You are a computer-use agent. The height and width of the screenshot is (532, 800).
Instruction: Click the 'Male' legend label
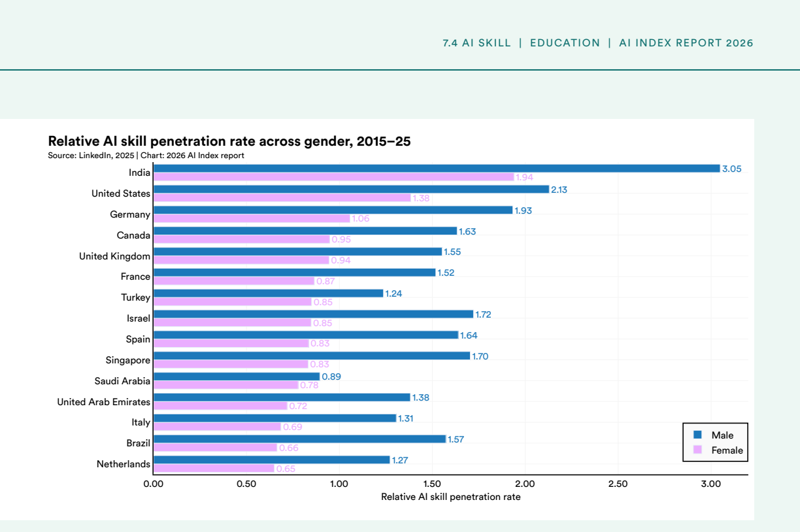(722, 435)
